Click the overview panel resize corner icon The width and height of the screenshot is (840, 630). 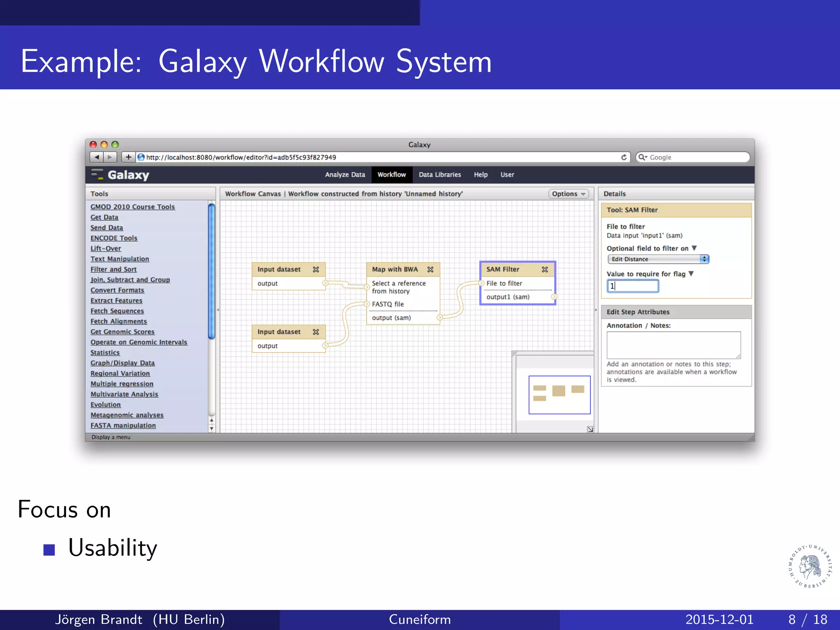590,429
